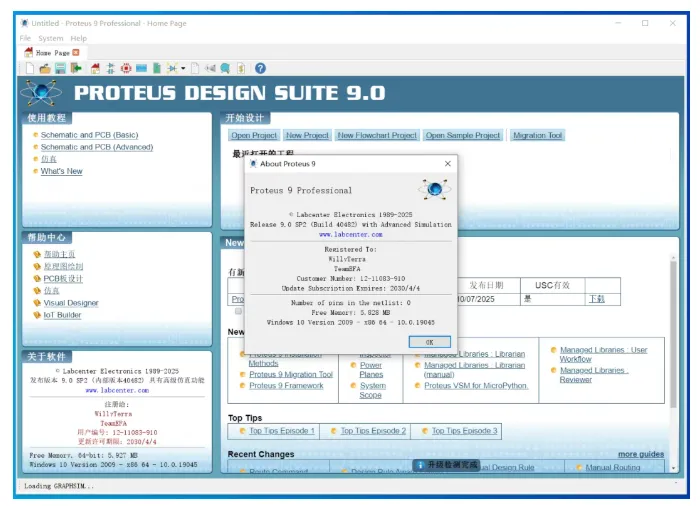Image resolution: width=700 pixels, height=506 pixels.
Task: Click the home page vertical scrollbar
Action: [x=673, y=335]
